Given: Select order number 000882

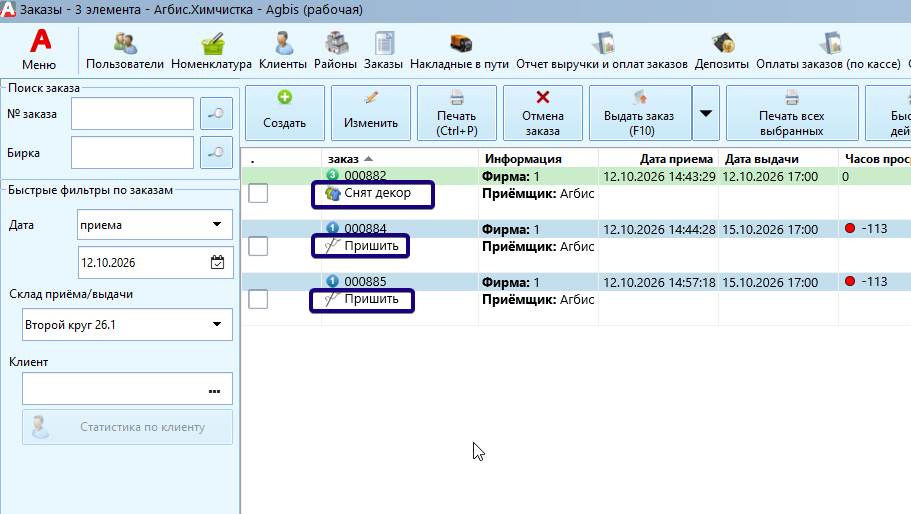Looking at the screenshot, I should (x=365, y=175).
